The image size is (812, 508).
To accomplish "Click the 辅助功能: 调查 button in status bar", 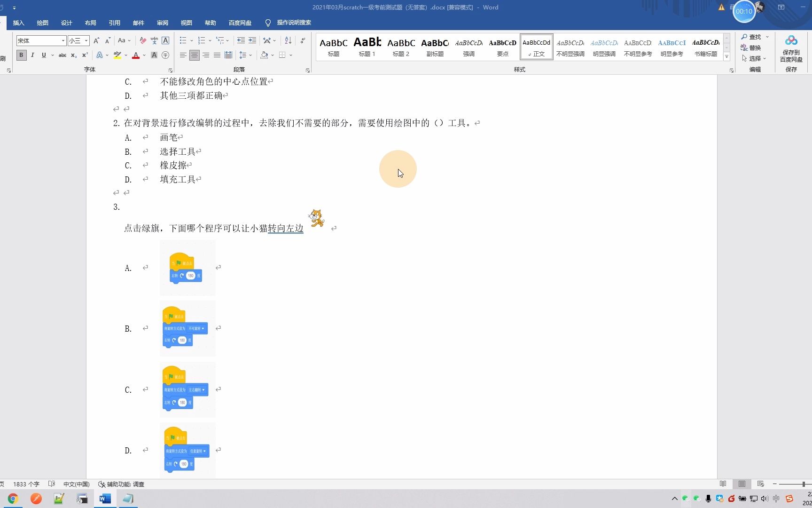I will tap(121, 484).
